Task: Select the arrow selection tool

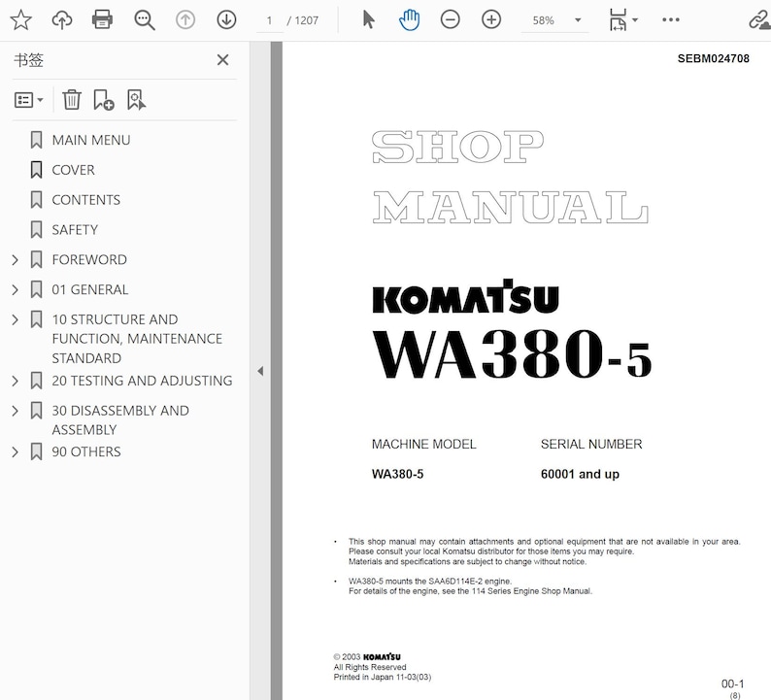Action: click(x=368, y=20)
